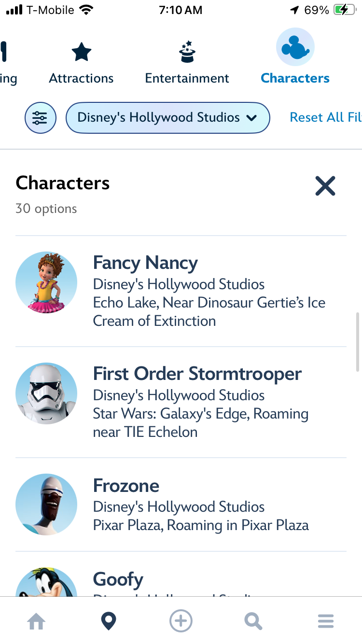Tap the plus circle button
Viewport: 362px width, 644px height.
click(x=181, y=621)
